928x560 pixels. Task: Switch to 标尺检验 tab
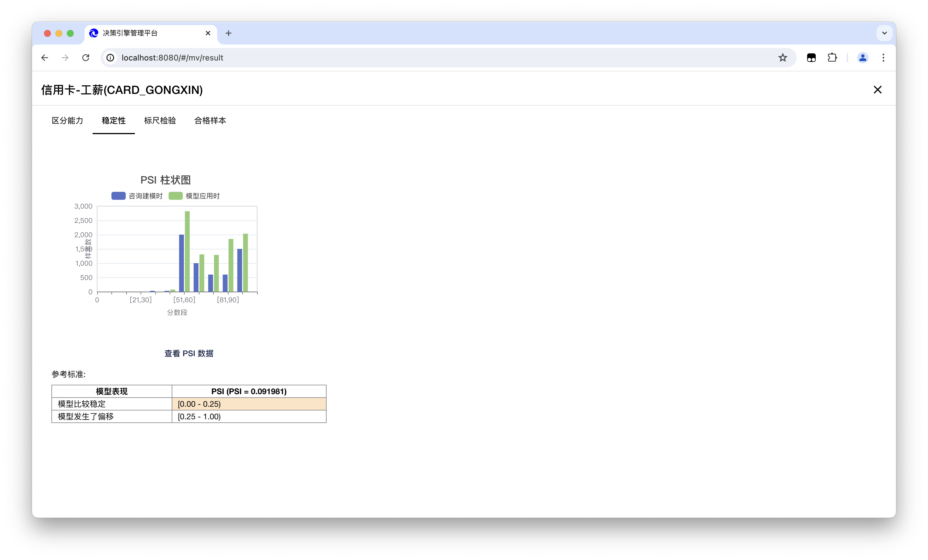point(160,120)
